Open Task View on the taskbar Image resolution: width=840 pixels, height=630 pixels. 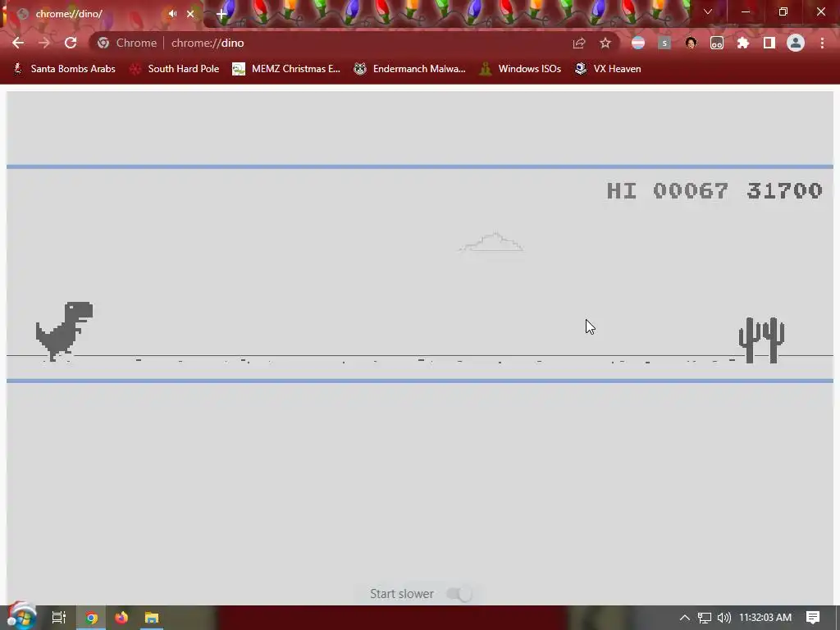click(59, 618)
